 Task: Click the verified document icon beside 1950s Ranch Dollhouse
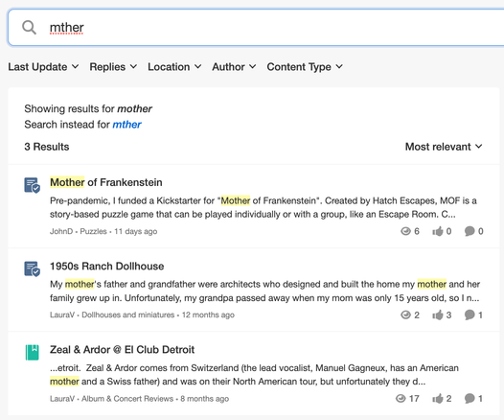[33, 268]
